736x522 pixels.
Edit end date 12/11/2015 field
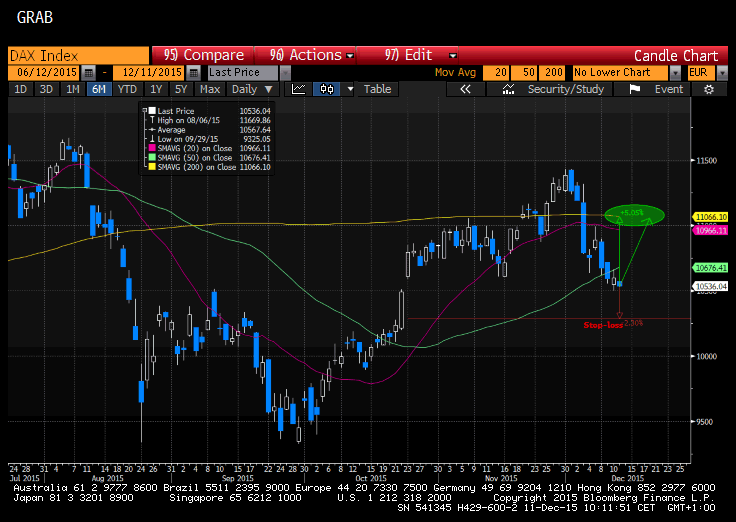[x=150, y=73]
